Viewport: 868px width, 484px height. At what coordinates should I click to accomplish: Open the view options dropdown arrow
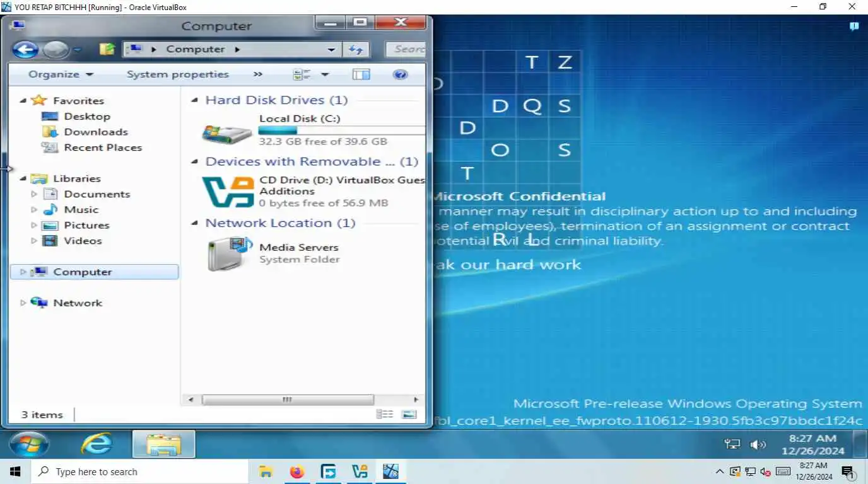tap(325, 74)
